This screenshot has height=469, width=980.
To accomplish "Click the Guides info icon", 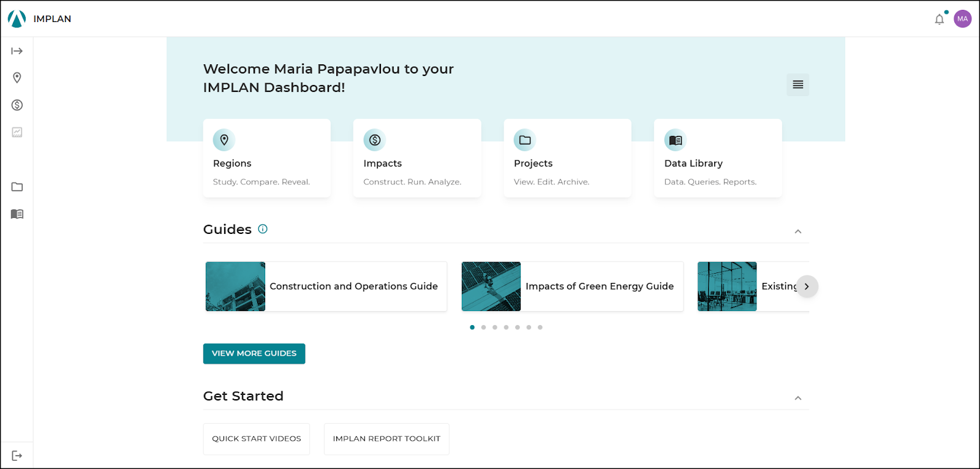I will pos(263,229).
